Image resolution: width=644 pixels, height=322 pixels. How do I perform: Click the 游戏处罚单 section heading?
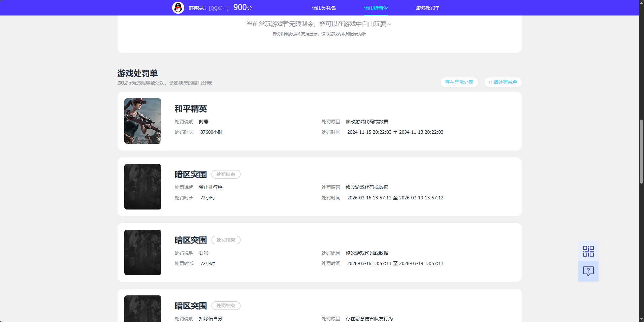click(137, 73)
